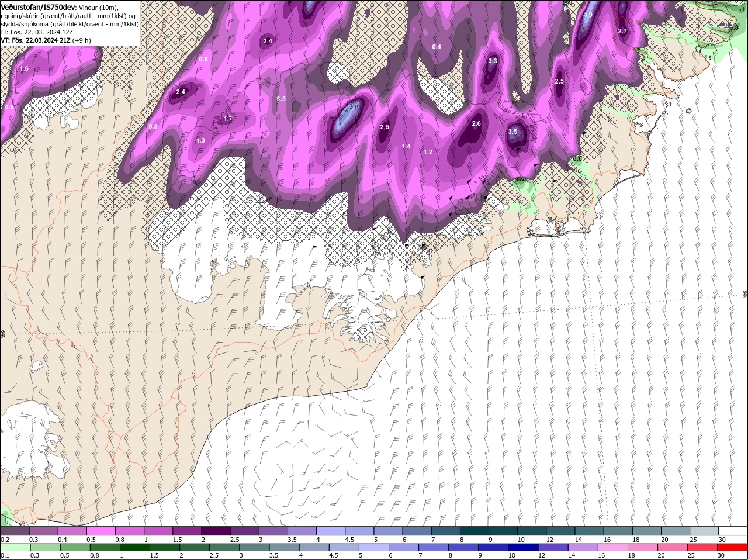Click the 'IT: Fös. 22. 03. 2024 12Z' line

[x=37, y=32]
